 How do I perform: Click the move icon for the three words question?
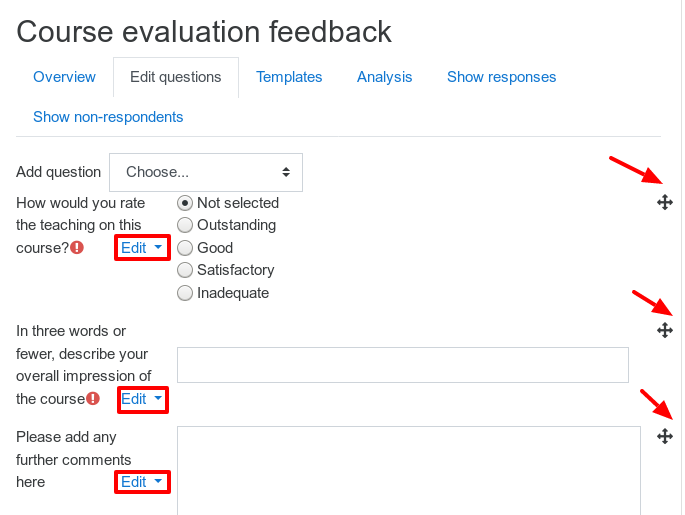pos(664,330)
